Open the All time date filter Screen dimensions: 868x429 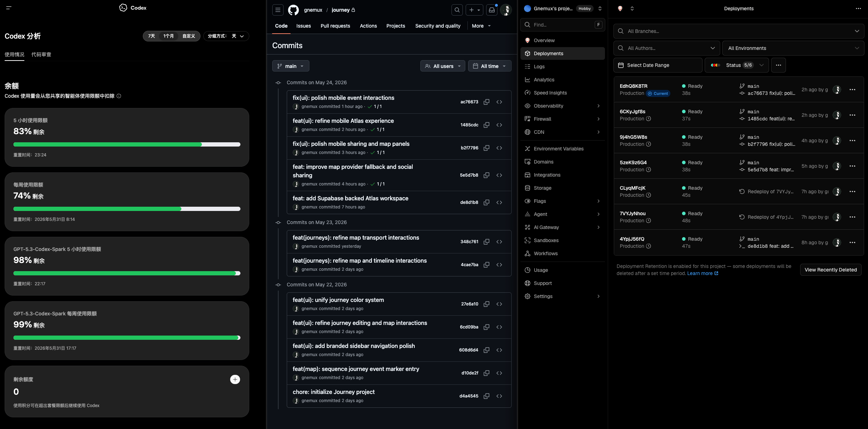(490, 66)
